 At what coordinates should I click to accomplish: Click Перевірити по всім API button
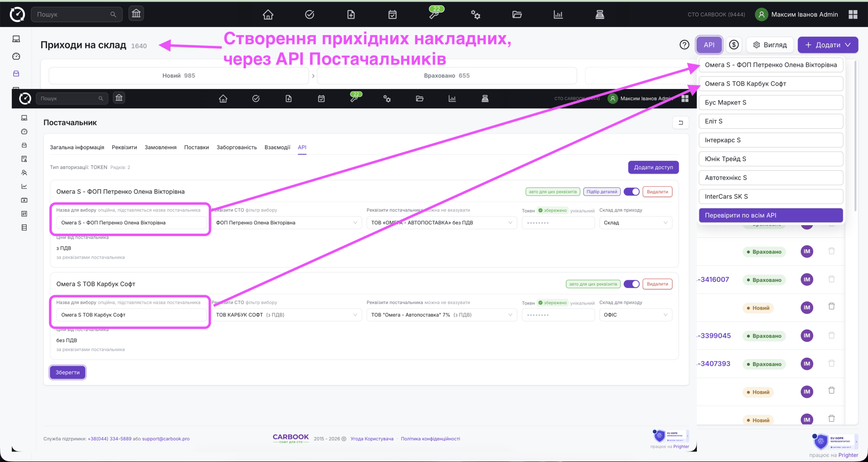tap(771, 215)
